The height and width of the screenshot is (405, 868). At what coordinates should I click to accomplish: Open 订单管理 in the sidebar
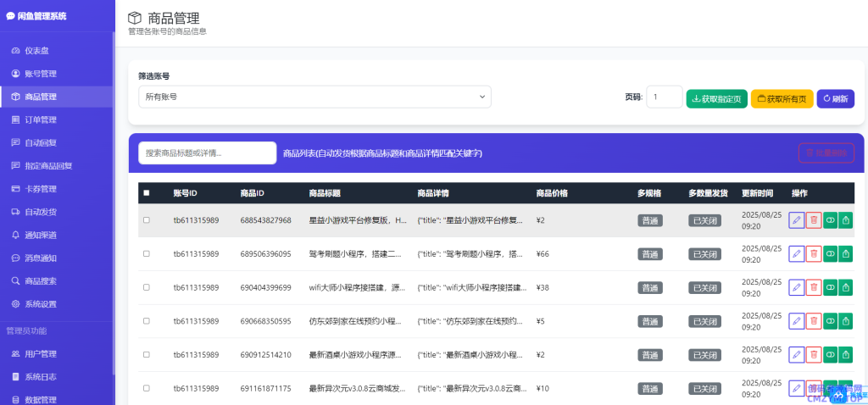point(41,119)
